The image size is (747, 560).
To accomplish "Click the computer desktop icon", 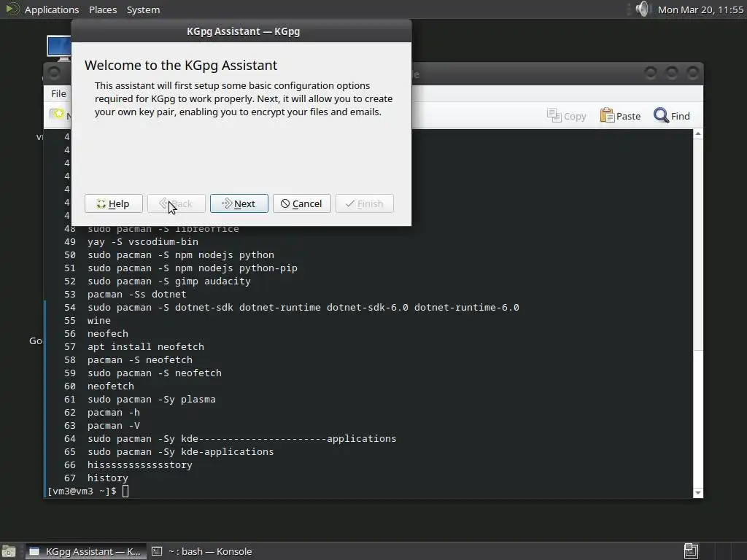I will [x=58, y=49].
